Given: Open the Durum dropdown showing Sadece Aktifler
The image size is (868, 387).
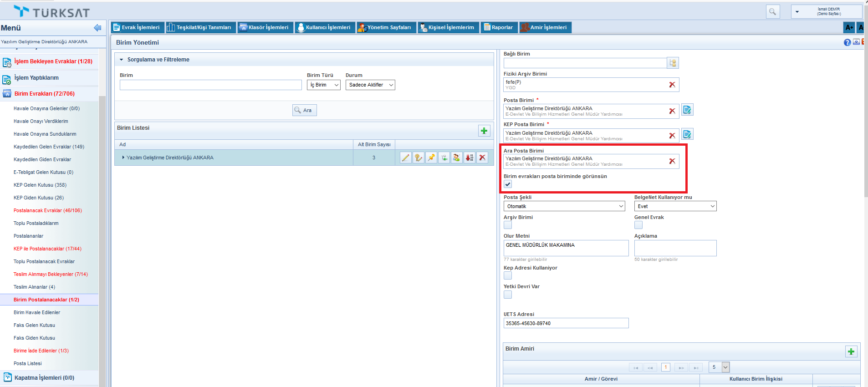Looking at the screenshot, I should tap(370, 85).
